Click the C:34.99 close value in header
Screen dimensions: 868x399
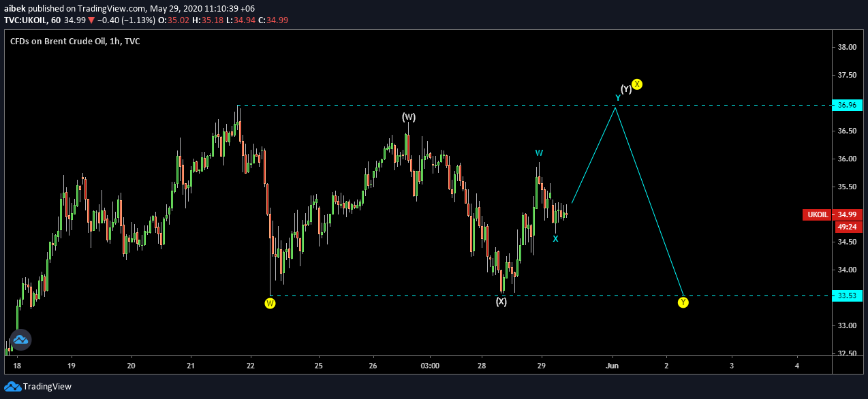273,20
